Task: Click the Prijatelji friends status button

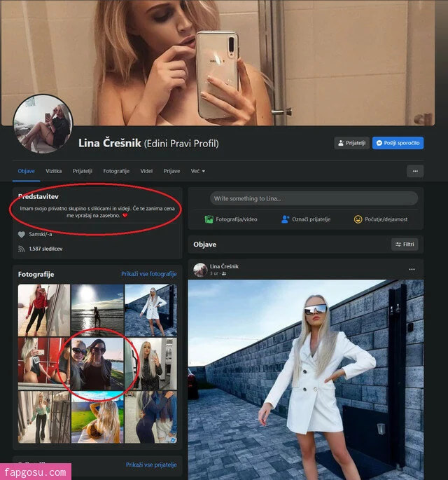Action: (x=351, y=143)
